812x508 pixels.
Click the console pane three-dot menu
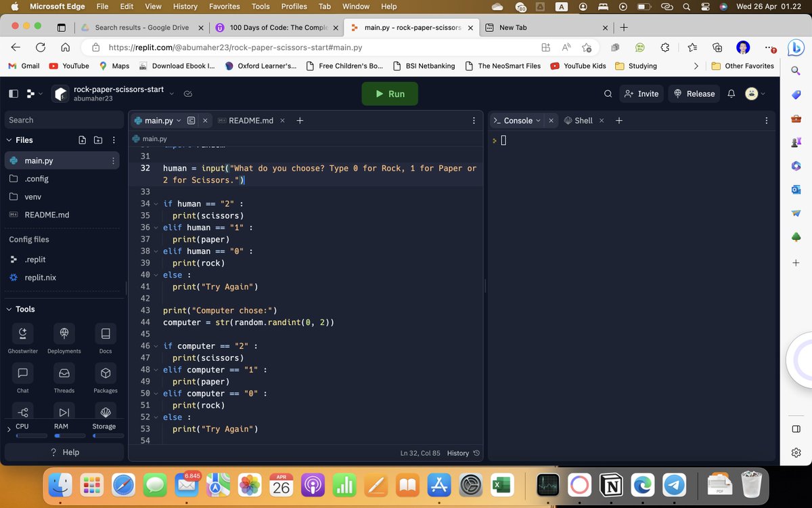766,121
